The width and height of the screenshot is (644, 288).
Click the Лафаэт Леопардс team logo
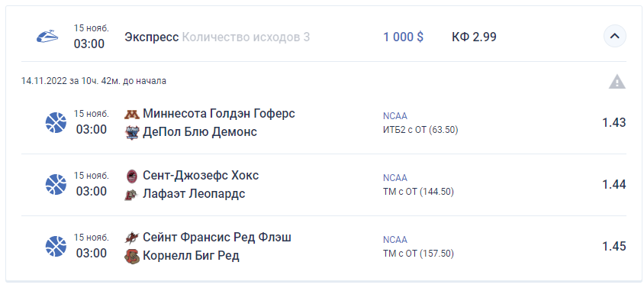tap(131, 194)
